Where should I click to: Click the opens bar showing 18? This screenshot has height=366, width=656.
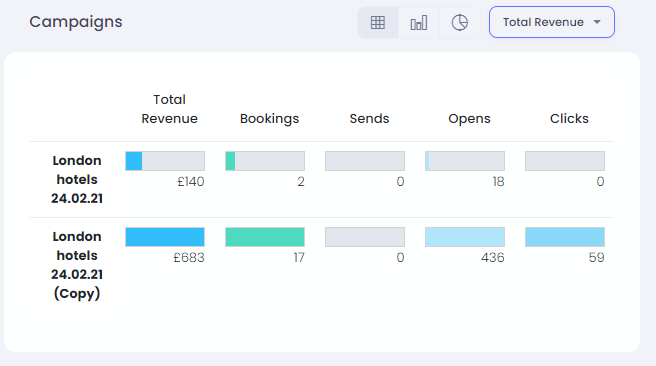pos(465,161)
